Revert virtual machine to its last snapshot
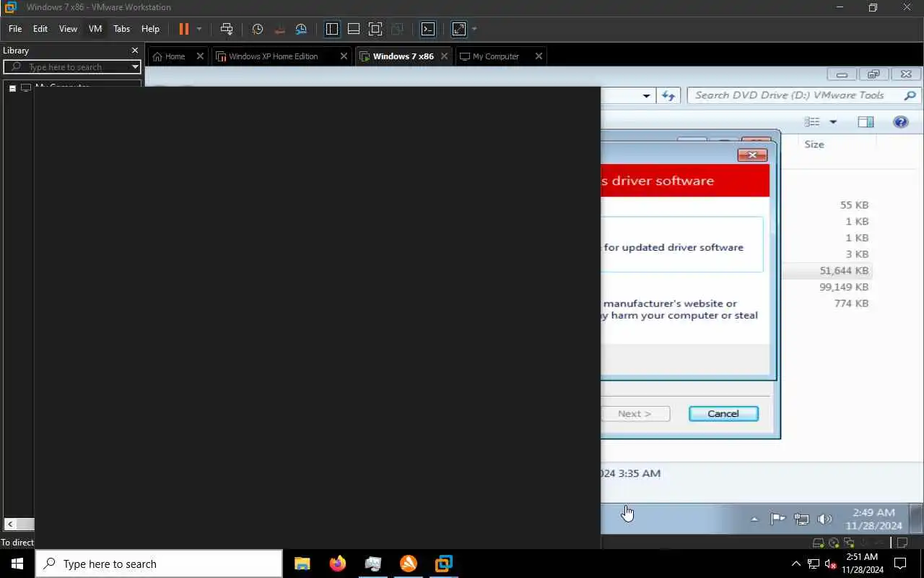This screenshot has width=924, height=578. pos(279,29)
